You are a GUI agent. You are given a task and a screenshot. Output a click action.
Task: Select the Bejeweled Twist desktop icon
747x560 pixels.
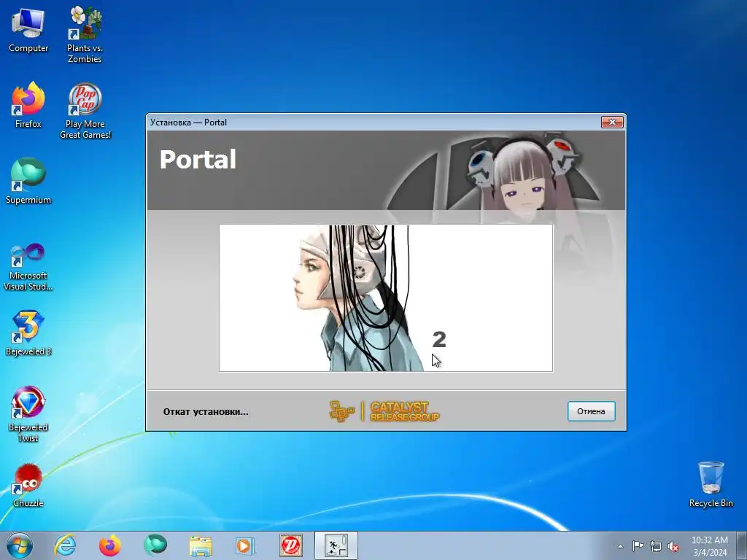click(28, 414)
